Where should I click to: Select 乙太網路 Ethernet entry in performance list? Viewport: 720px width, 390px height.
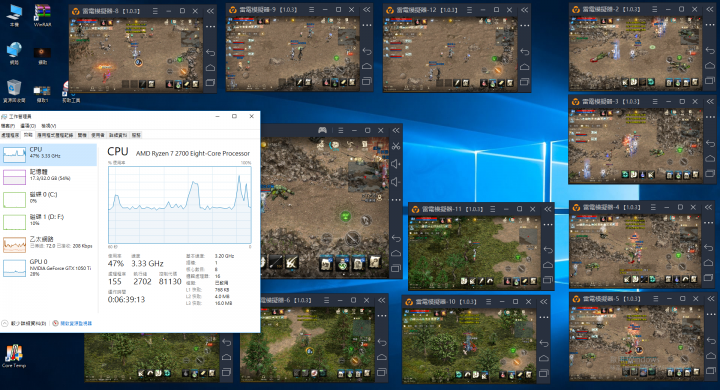pos(49,243)
